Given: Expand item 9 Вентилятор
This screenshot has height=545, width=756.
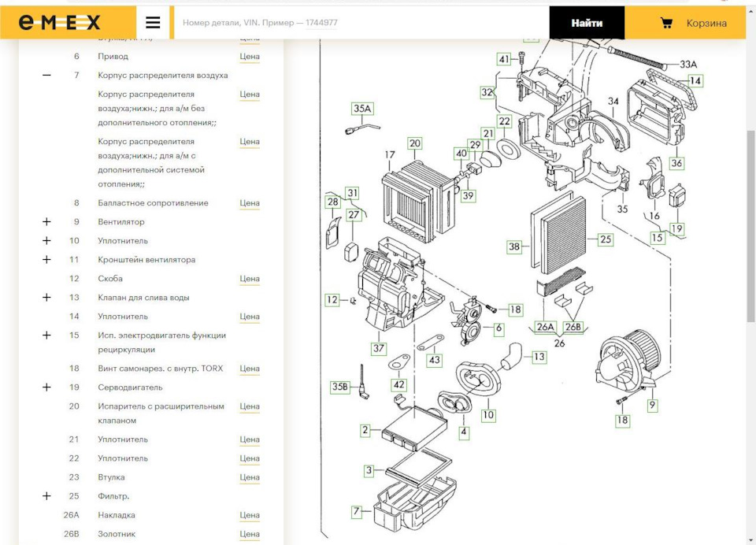Looking at the screenshot, I should pos(46,222).
